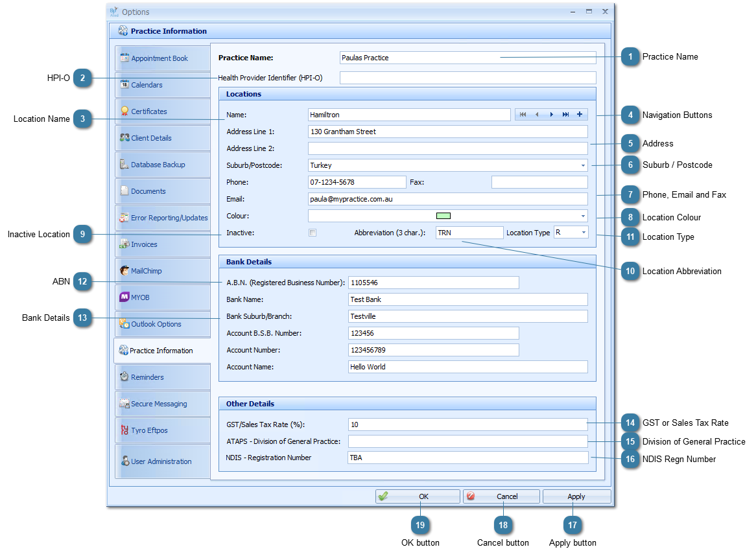
Task: Open the Tyro Eftpos tab
Action: pos(163,430)
